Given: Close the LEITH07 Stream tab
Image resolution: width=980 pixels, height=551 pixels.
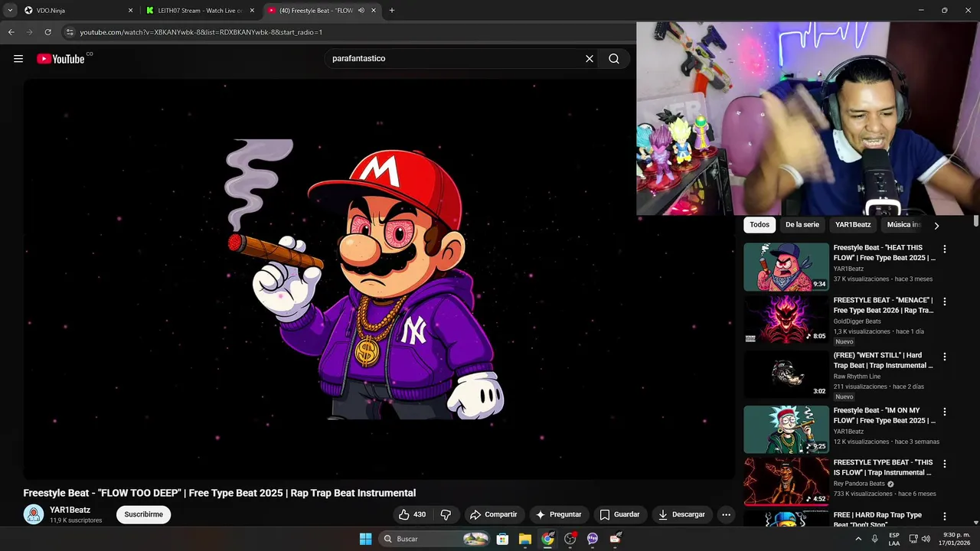Looking at the screenshot, I should click(252, 11).
